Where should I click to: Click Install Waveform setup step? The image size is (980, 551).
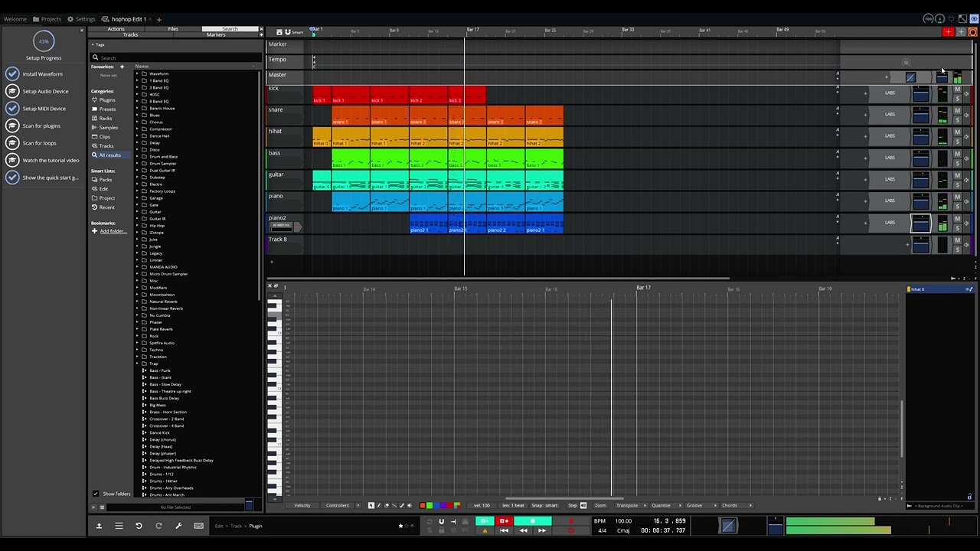(x=43, y=74)
